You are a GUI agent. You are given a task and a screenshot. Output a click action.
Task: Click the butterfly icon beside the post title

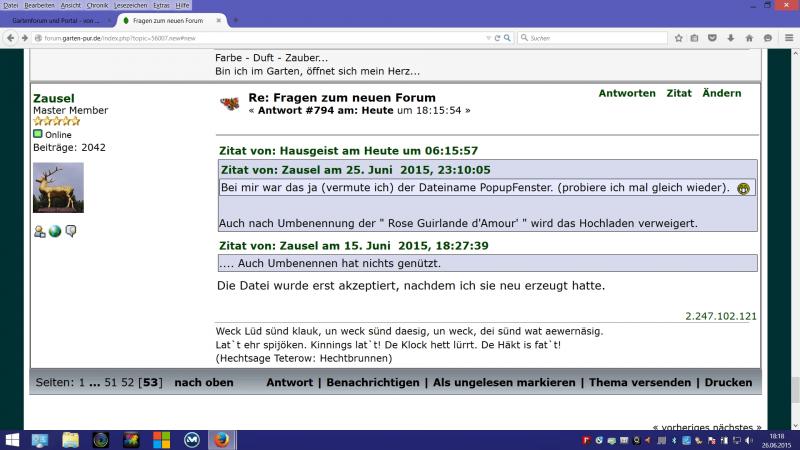click(x=229, y=103)
